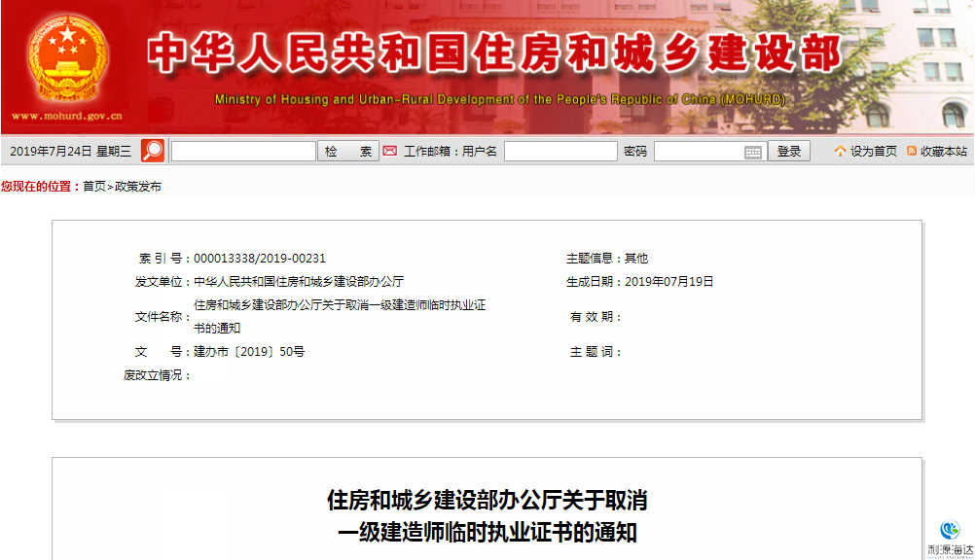Click the www.mohurd.gov.cn text in banner
The width and height of the screenshot is (975, 560).
click(x=66, y=117)
